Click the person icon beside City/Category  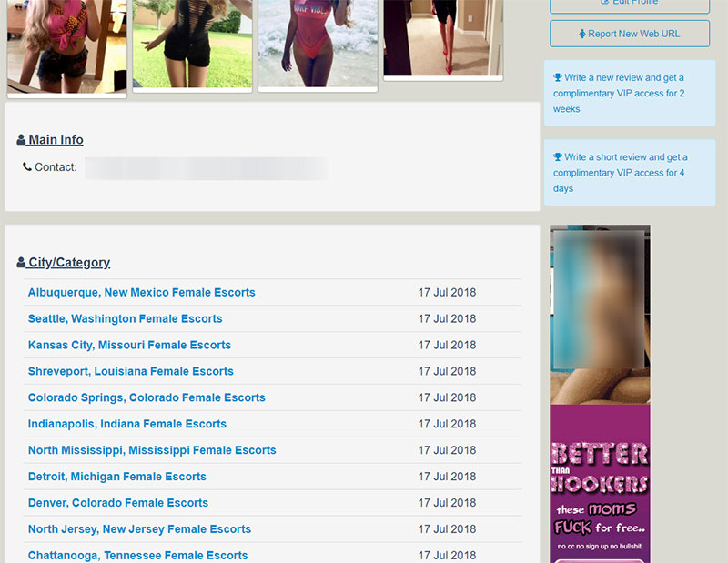click(23, 262)
